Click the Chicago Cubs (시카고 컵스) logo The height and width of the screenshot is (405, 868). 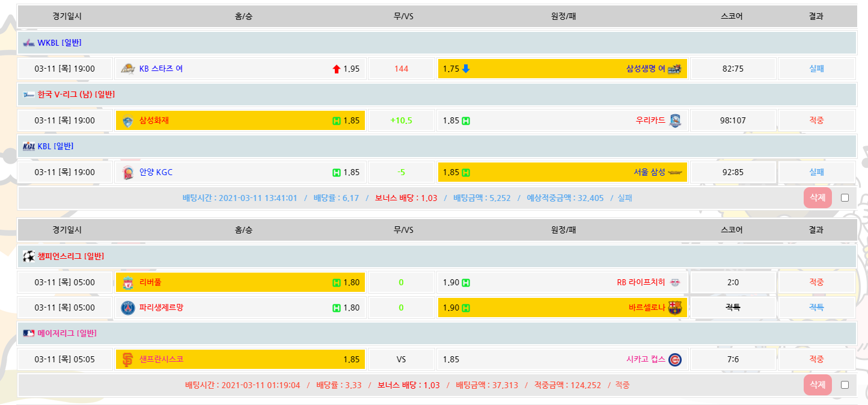675,360
